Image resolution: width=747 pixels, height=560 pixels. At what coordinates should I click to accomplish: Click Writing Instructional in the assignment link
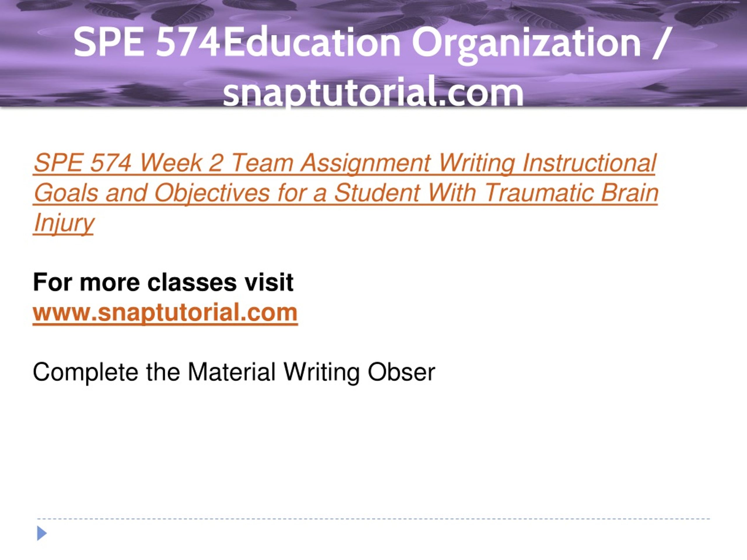tap(547, 163)
